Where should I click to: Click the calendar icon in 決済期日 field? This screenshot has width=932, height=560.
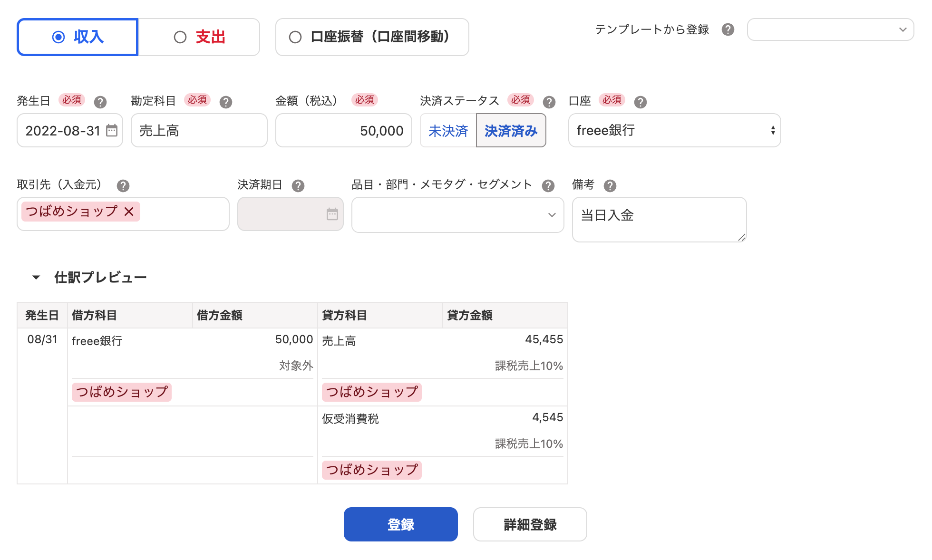pos(332,214)
